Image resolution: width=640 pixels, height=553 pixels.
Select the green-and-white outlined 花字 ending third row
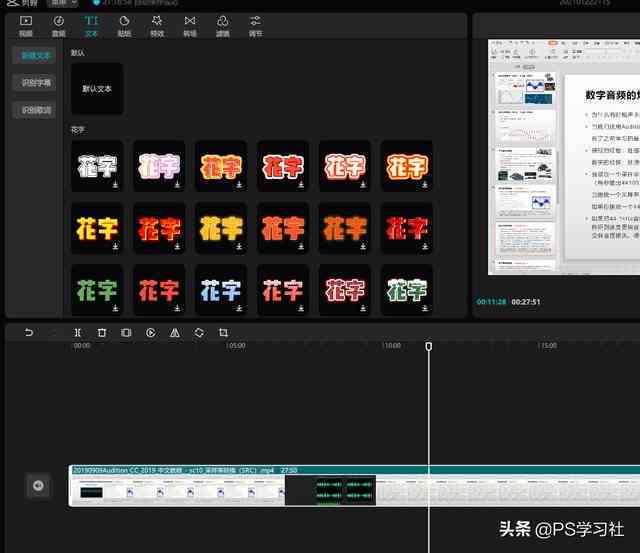pos(407,290)
